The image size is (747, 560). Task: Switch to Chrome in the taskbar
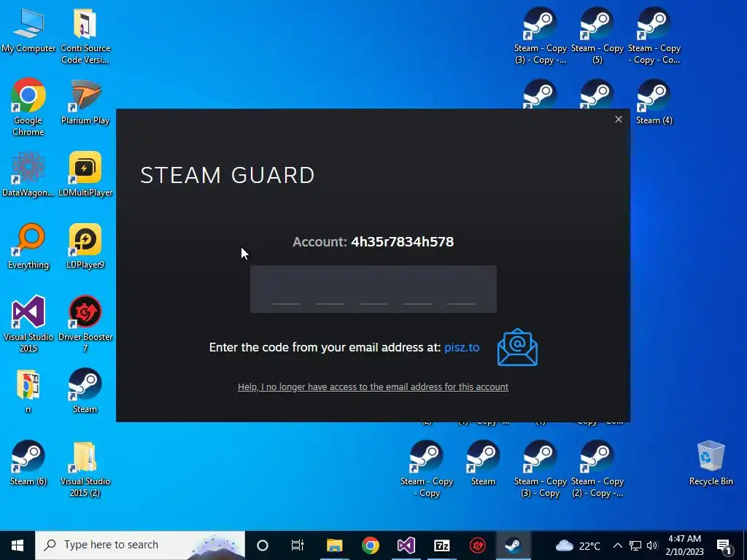[370, 545]
